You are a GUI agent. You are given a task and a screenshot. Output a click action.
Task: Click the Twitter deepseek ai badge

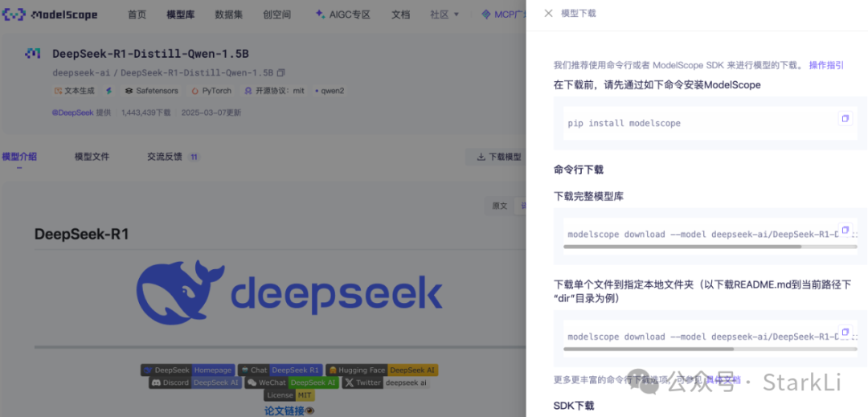[x=386, y=382]
